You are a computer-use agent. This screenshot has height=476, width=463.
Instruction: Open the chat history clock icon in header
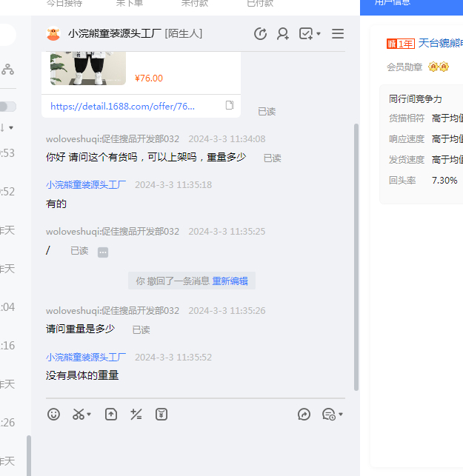(x=260, y=34)
